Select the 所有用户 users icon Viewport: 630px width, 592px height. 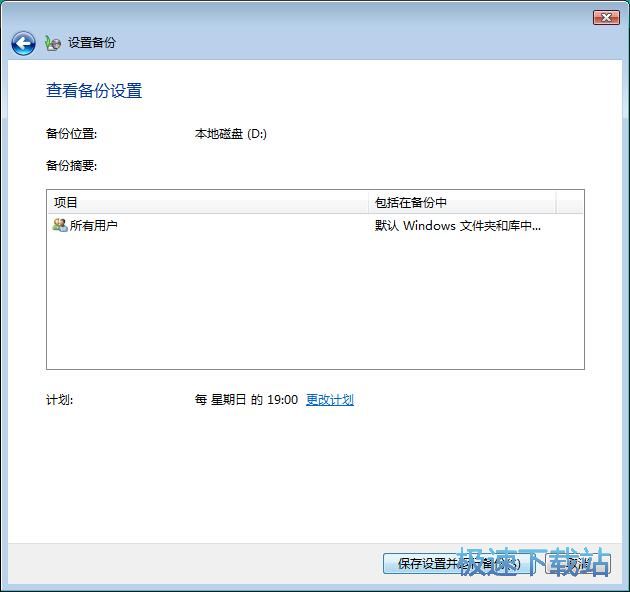pyautogui.click(x=60, y=225)
